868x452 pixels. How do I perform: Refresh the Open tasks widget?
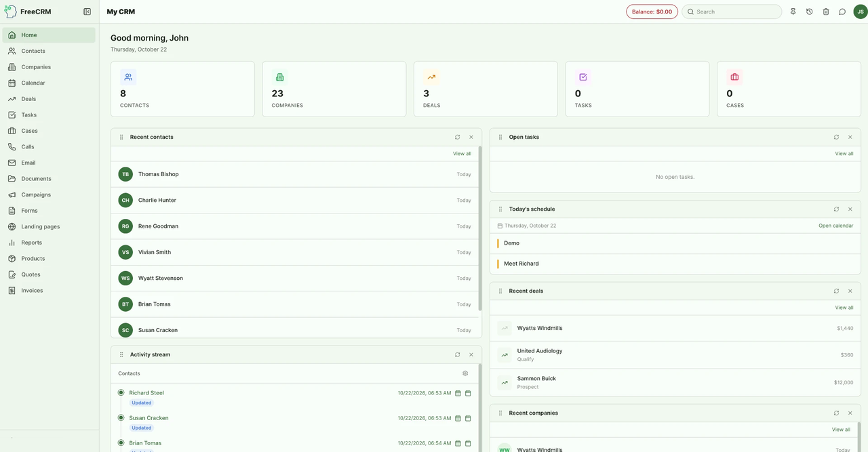(x=836, y=137)
